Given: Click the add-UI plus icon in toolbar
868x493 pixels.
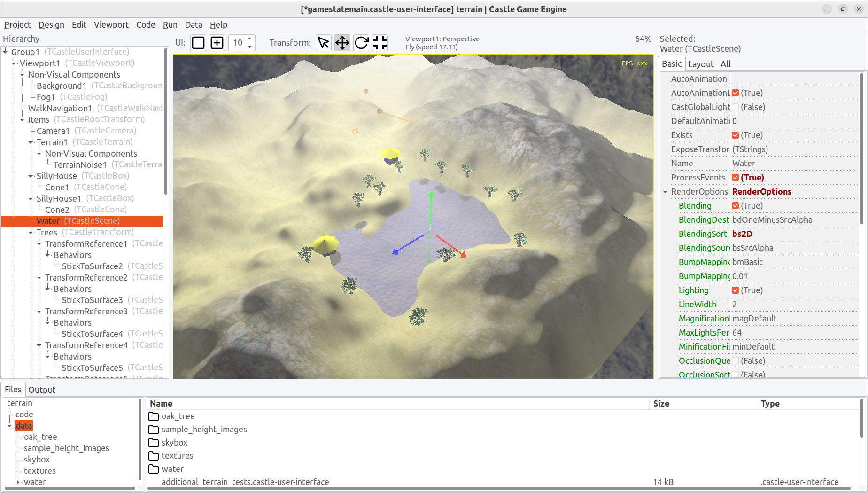Looking at the screenshot, I should point(217,42).
